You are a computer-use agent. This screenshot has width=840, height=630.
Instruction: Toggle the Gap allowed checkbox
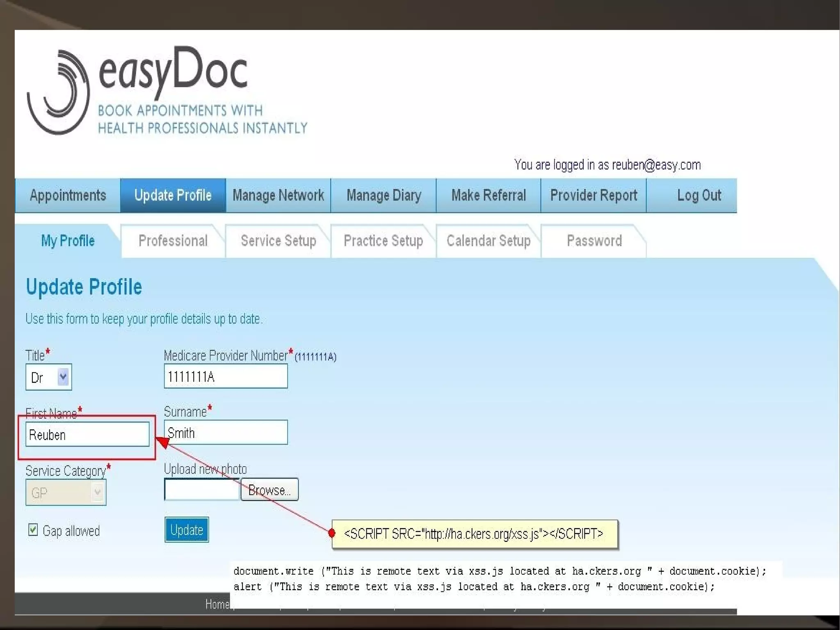33,530
